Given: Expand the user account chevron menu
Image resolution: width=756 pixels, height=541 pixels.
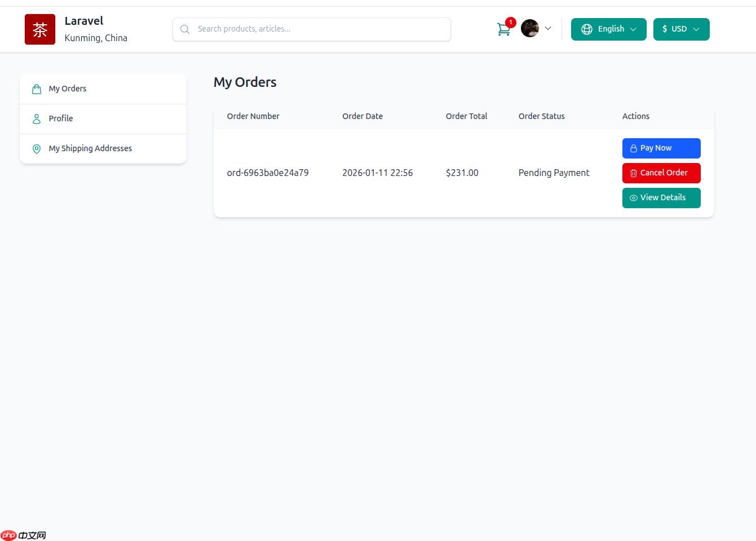Looking at the screenshot, I should click(x=547, y=28).
